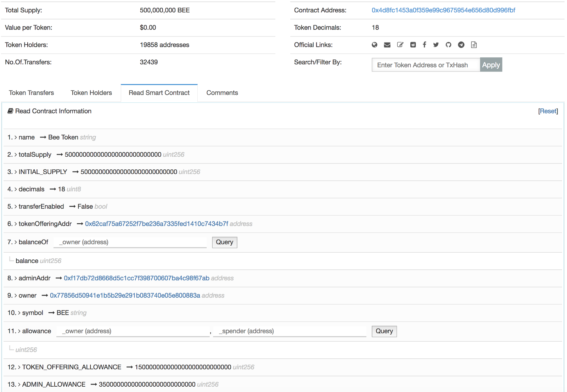
Task: Click Query button for balanceOf
Action: (x=225, y=242)
